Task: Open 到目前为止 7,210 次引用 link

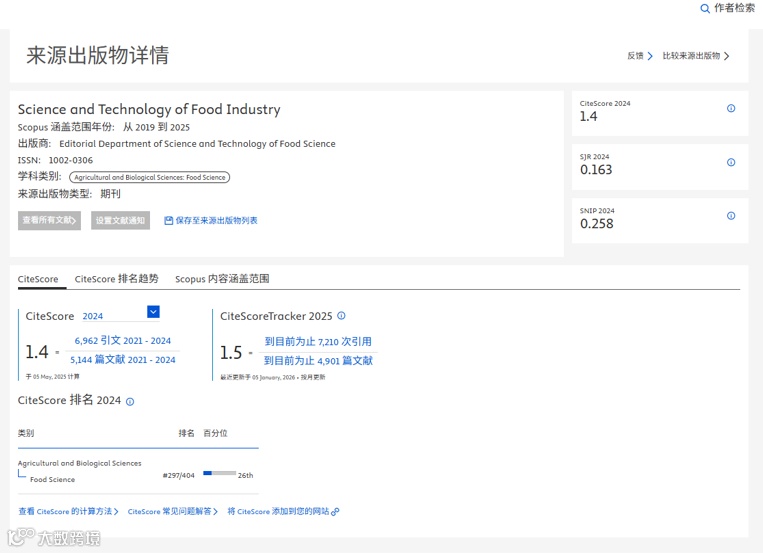Action: [x=318, y=341]
